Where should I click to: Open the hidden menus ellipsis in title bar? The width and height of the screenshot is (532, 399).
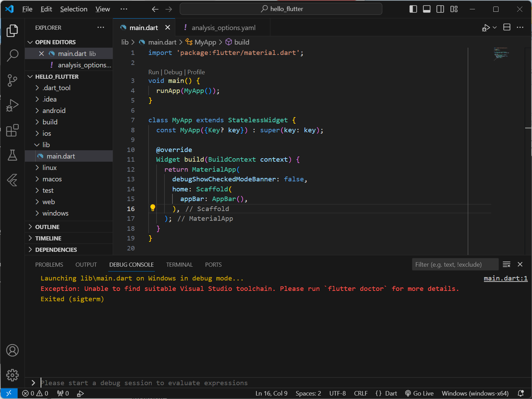(x=124, y=9)
